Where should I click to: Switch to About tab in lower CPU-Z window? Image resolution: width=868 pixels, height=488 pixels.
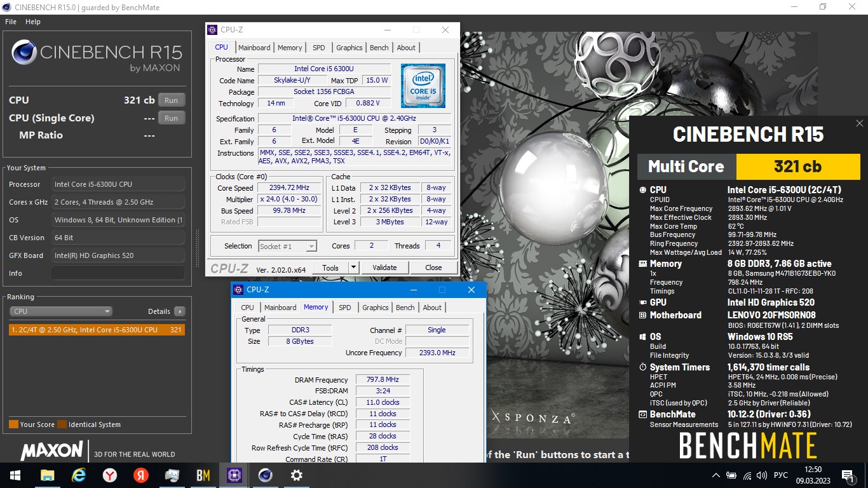point(432,308)
